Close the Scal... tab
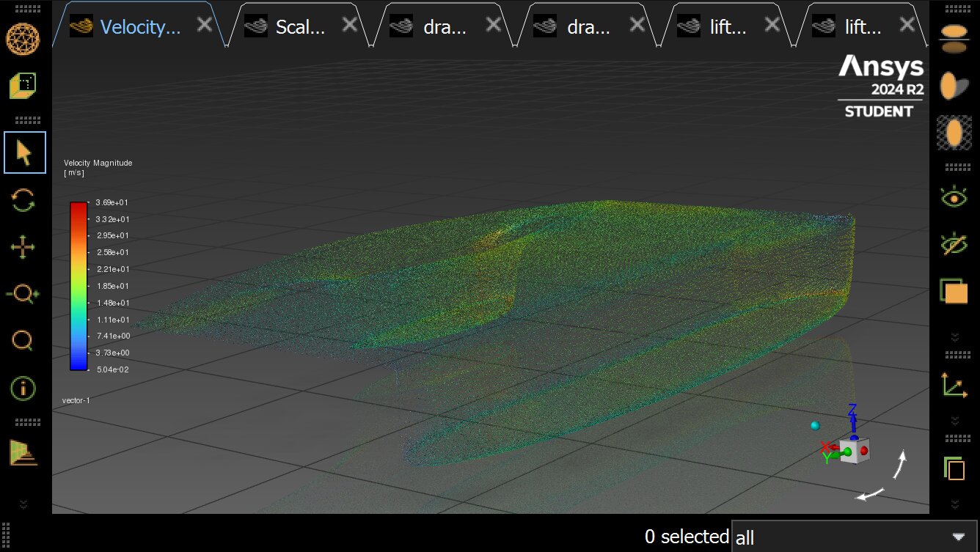 pos(350,24)
